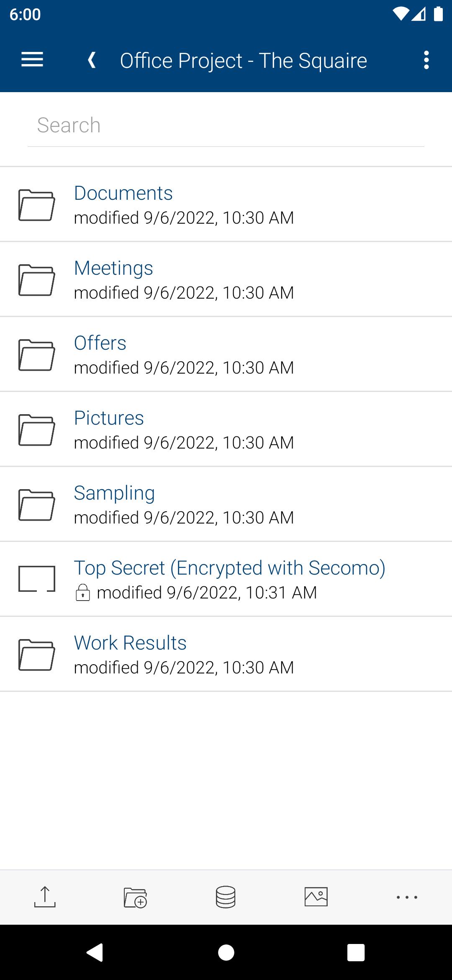Viewport: 452px width, 980px height.
Task: Open Top Secret (Encrypted with Secomo)
Action: [229, 568]
